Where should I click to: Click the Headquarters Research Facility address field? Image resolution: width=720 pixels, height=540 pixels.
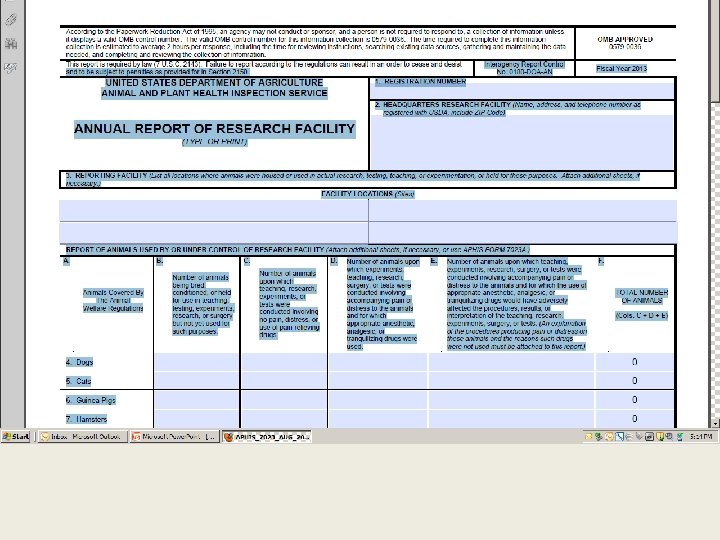click(x=522, y=142)
